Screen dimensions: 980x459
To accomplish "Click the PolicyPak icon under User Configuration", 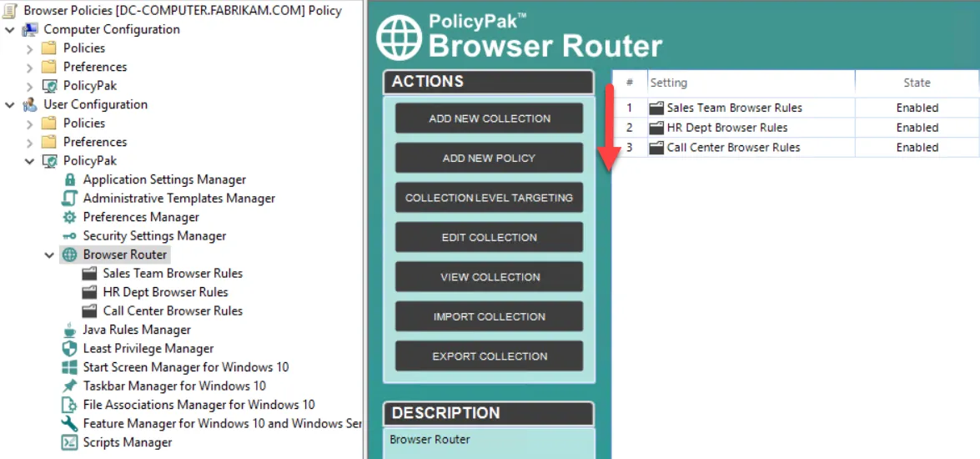I will click(x=49, y=161).
